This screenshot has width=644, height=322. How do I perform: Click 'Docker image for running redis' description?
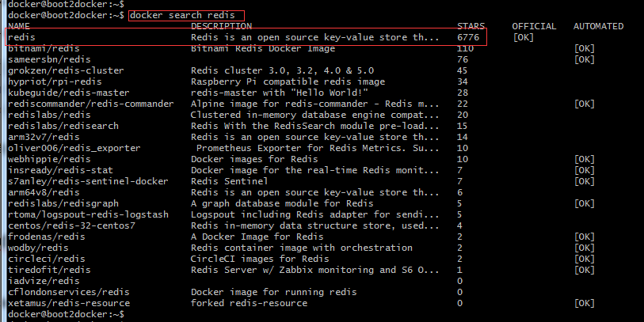click(274, 292)
